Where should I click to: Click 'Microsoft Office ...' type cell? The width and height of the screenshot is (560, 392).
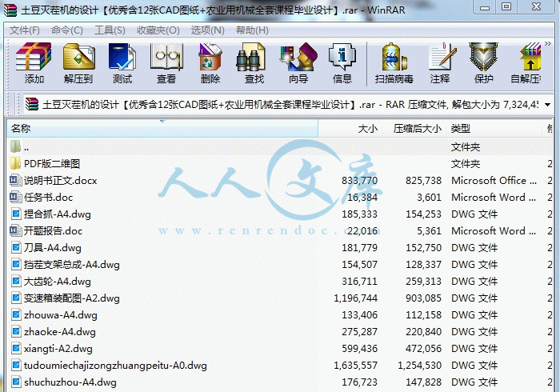[494, 181]
